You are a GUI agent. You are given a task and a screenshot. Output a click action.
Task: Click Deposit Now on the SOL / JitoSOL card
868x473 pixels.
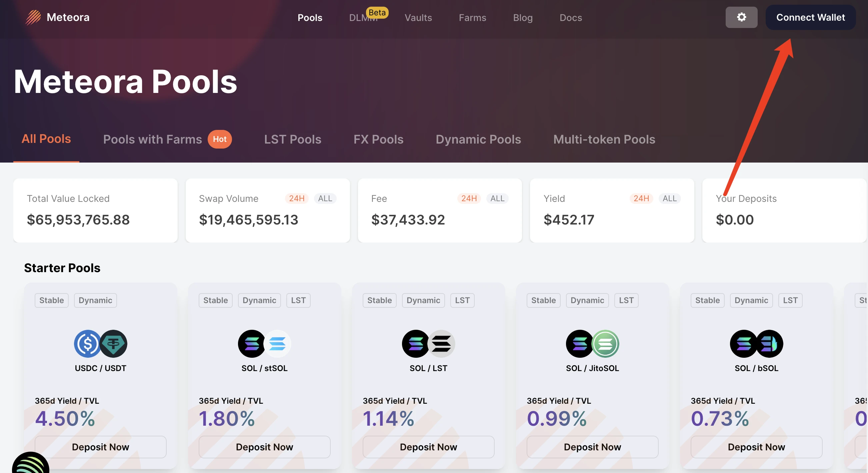[x=592, y=447]
